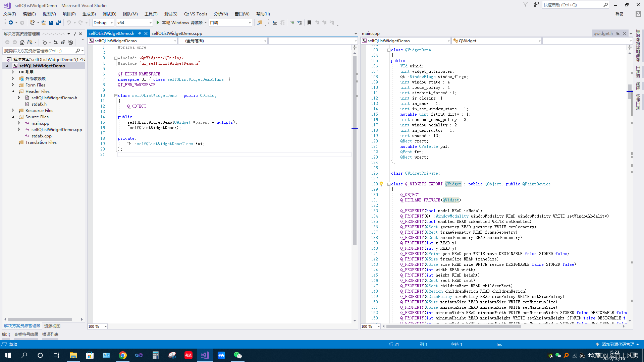644x362 pixels.
Task: Click the lightbulb quick action icon
Action: (x=381, y=184)
